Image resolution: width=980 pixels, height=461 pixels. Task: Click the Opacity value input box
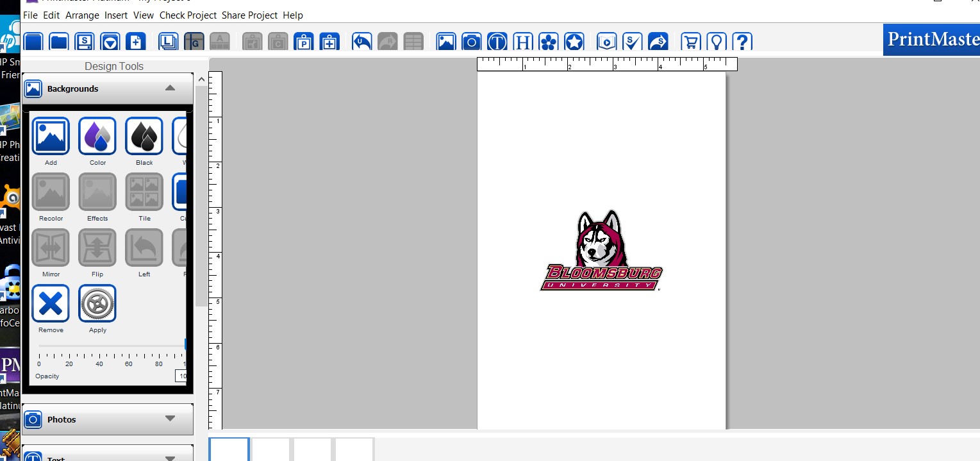tap(181, 376)
